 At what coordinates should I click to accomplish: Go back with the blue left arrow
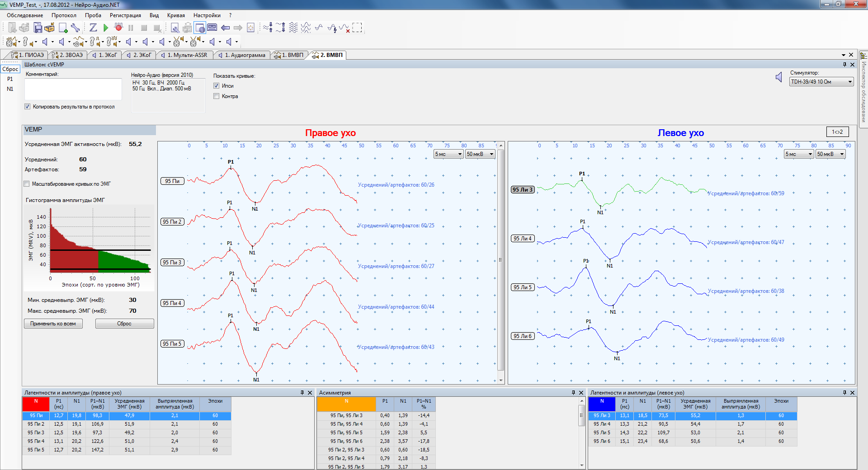click(225, 28)
